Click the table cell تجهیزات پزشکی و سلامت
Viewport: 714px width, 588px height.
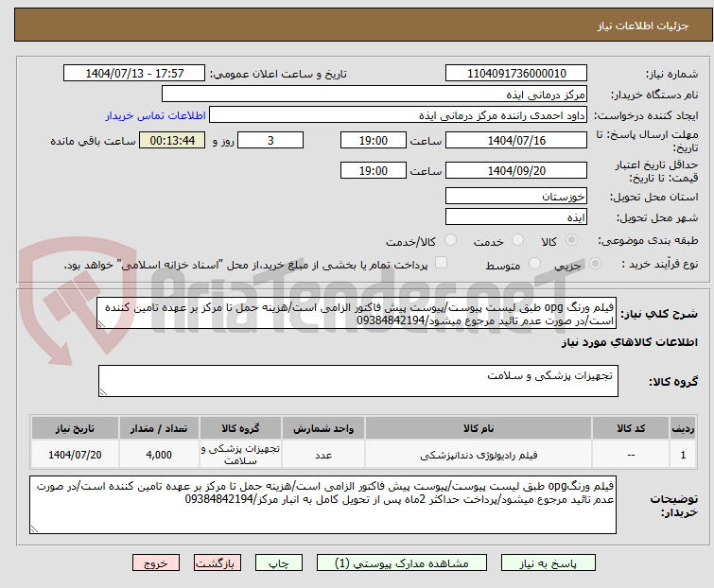click(x=240, y=454)
